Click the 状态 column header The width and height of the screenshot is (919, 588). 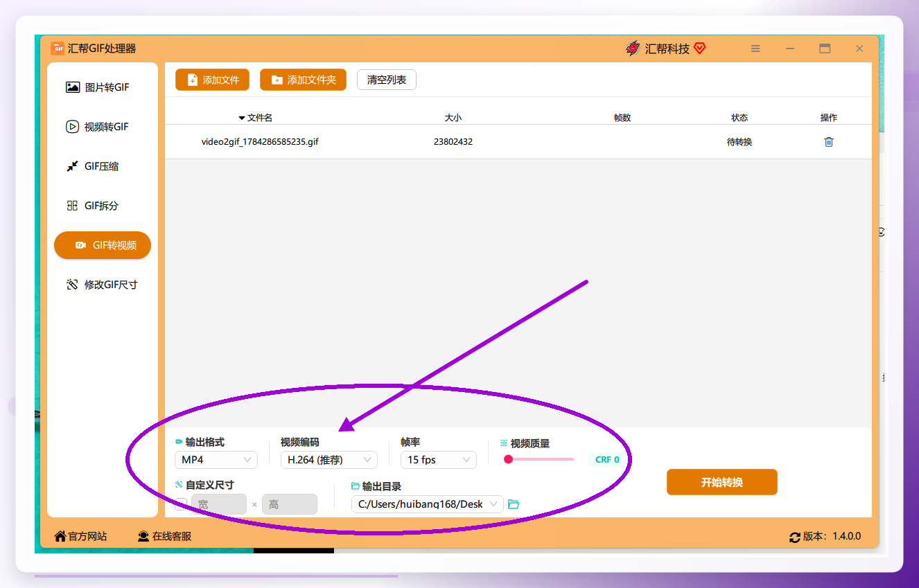point(739,118)
